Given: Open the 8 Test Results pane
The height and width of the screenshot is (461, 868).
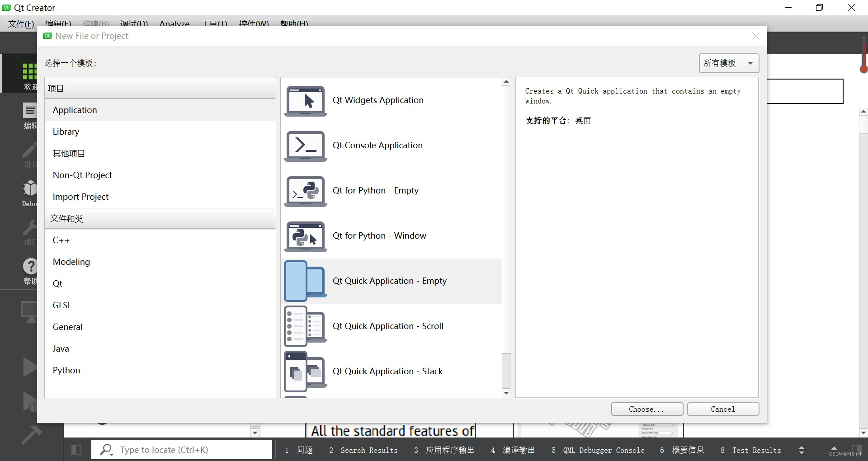Looking at the screenshot, I should coord(750,450).
